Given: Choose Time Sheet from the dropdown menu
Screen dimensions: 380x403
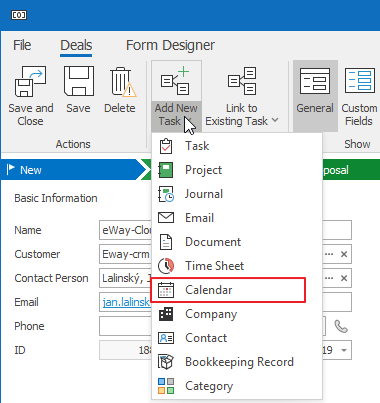Looking at the screenshot, I should point(237,266).
